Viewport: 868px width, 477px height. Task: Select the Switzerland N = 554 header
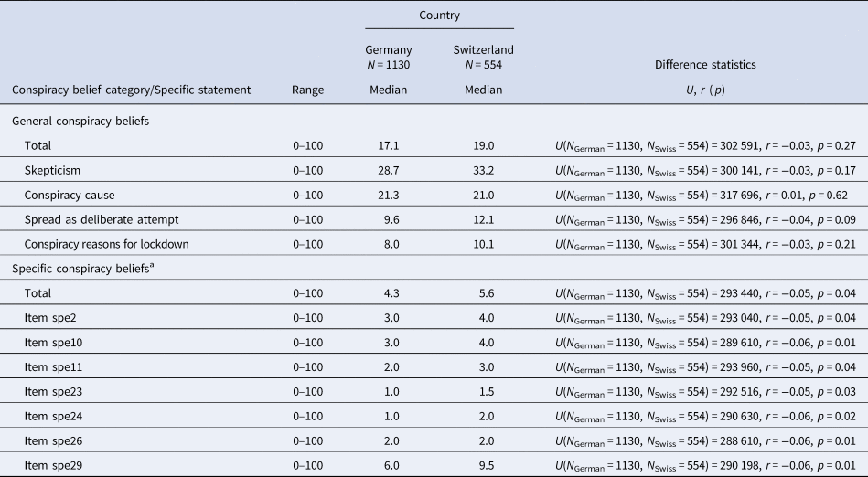(x=483, y=57)
